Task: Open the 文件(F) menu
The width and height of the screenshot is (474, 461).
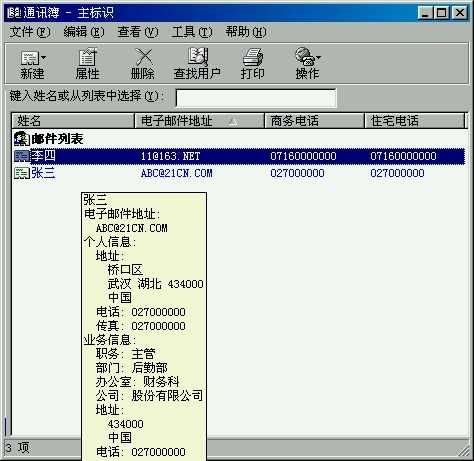Action: coord(30,32)
